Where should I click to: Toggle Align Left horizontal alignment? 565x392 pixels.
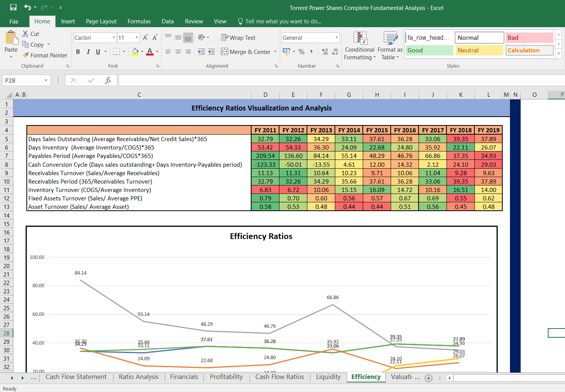pos(168,52)
